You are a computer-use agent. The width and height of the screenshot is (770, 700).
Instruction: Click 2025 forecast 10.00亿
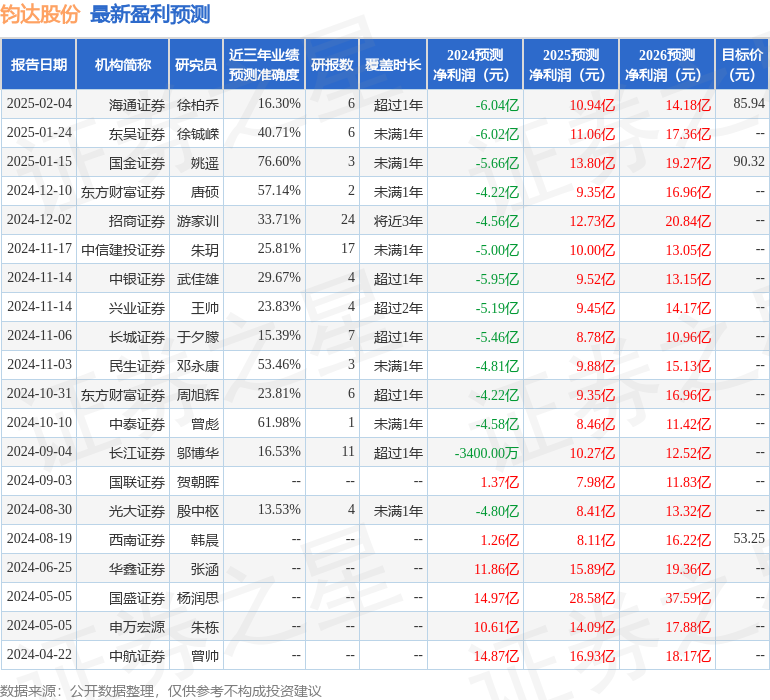[x=592, y=250]
